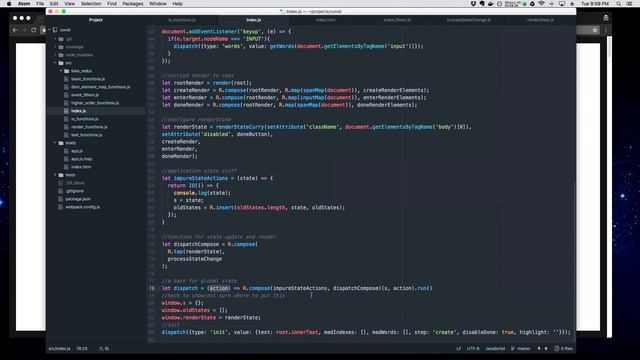640x360 pixels.
Task: Click the src/index.js path in status bar
Action: pyautogui.click(x=60, y=349)
